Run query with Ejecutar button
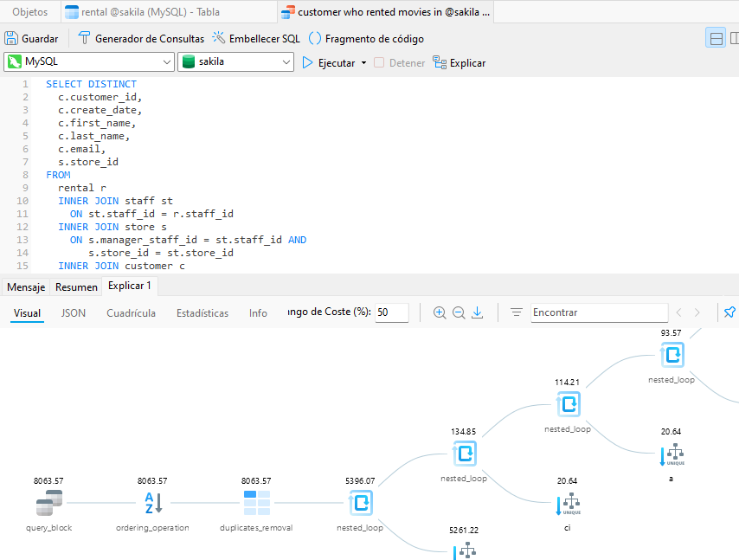The image size is (739, 560). [329, 62]
